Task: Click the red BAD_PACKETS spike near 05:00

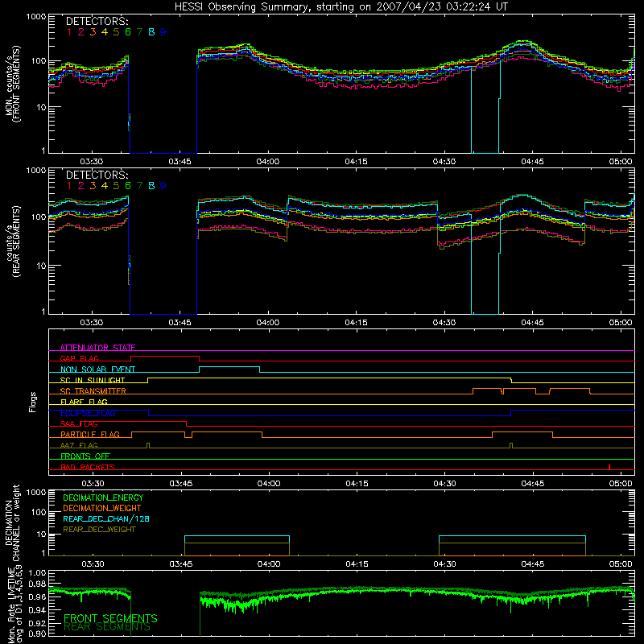Action: point(609,467)
